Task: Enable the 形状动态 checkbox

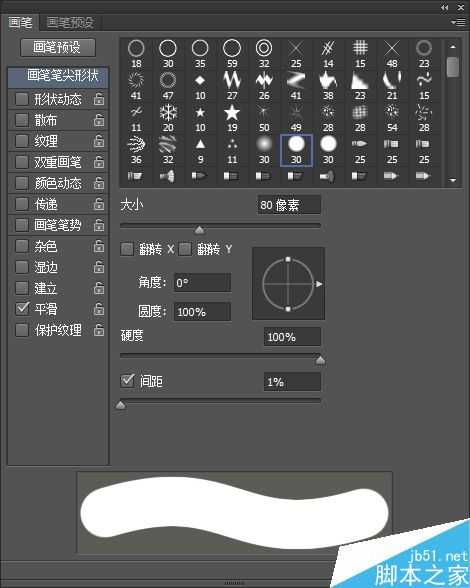Action: pos(22,99)
